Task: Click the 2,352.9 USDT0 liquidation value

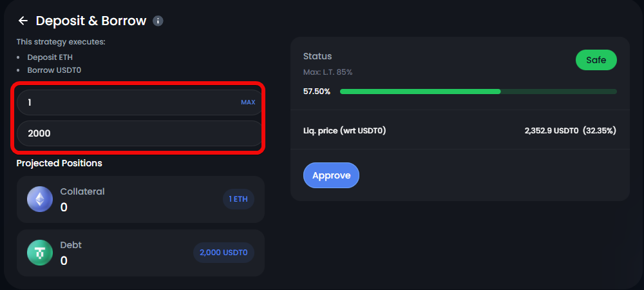Action: coord(552,131)
